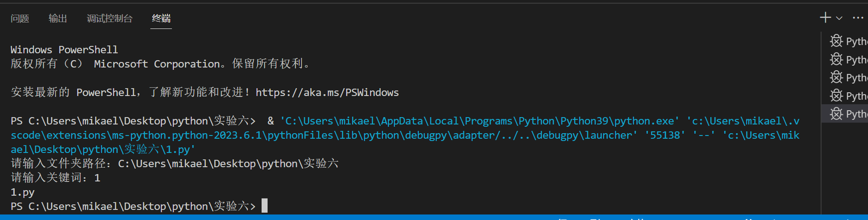Click the bug icon of the first Python terminal
This screenshot has height=220, width=868.
836,41
